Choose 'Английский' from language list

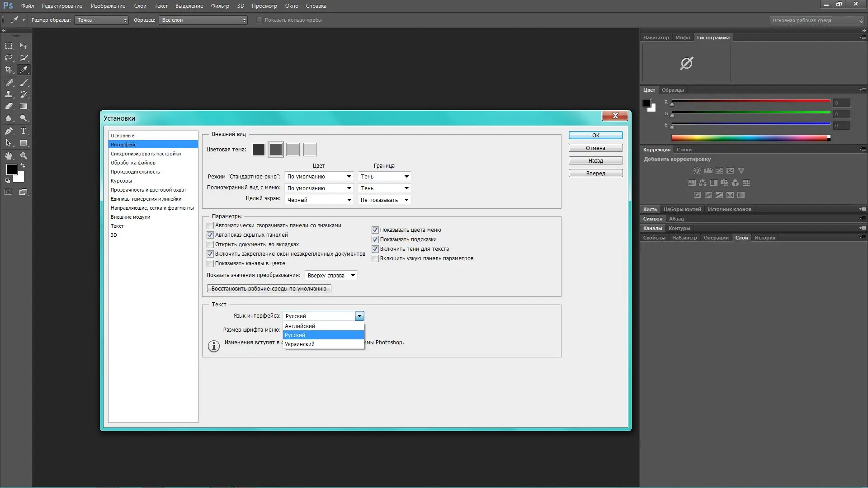300,326
